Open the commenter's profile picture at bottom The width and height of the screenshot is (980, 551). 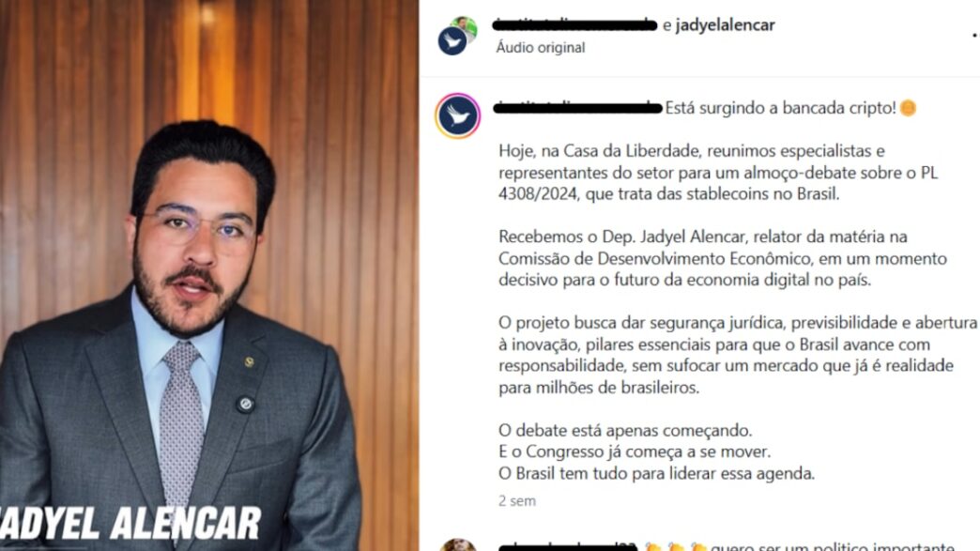coord(458,544)
